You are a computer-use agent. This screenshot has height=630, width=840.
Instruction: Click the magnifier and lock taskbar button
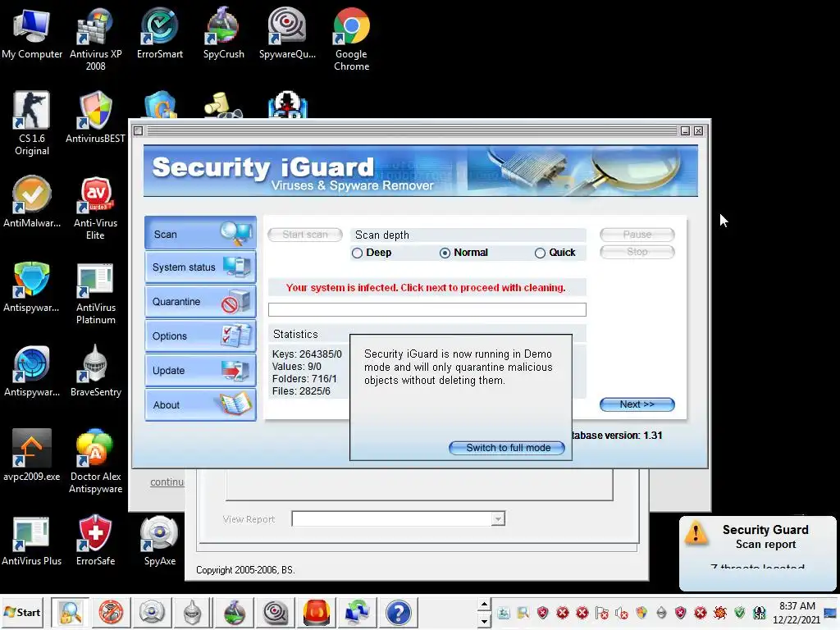point(71,612)
